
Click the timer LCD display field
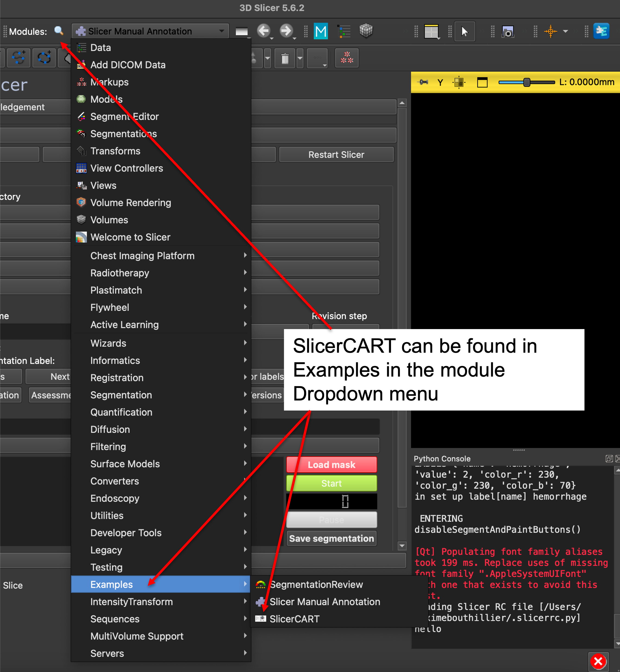(331, 502)
